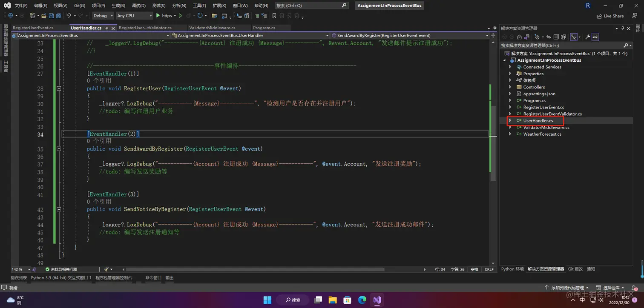
Task: Collapse the SendNoticeByRegister method outlining box
Action: [x=59, y=209]
